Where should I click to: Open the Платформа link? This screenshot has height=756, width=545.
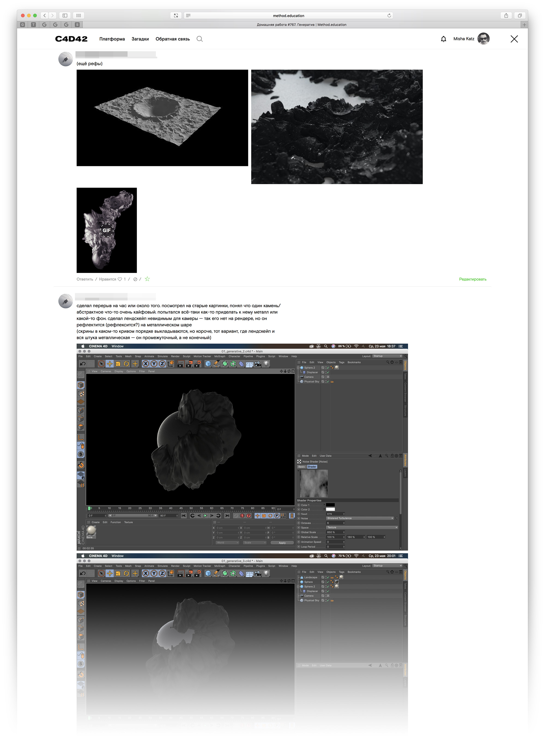tap(112, 39)
